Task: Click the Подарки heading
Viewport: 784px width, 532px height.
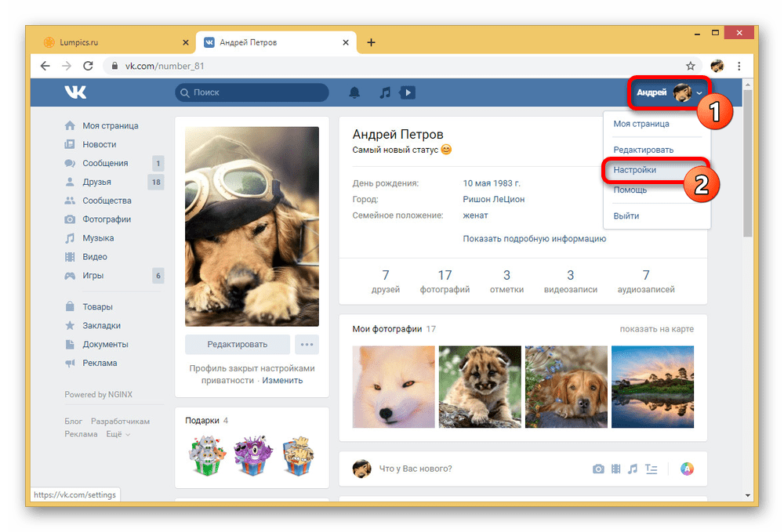Action: 202,421
